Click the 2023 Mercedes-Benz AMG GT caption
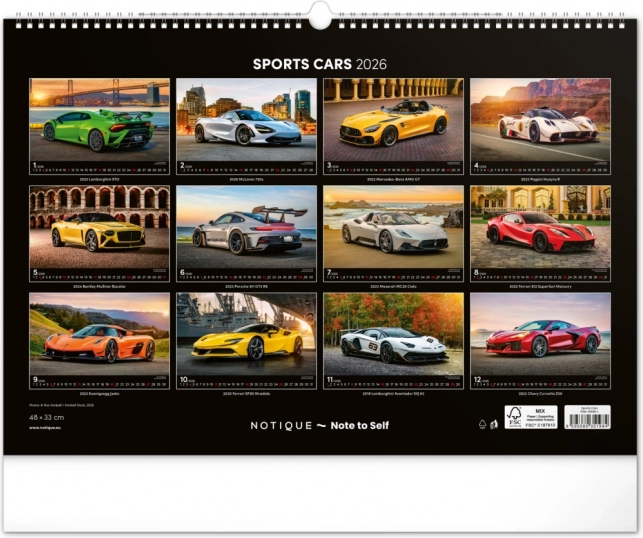The image size is (643, 538). click(x=393, y=180)
